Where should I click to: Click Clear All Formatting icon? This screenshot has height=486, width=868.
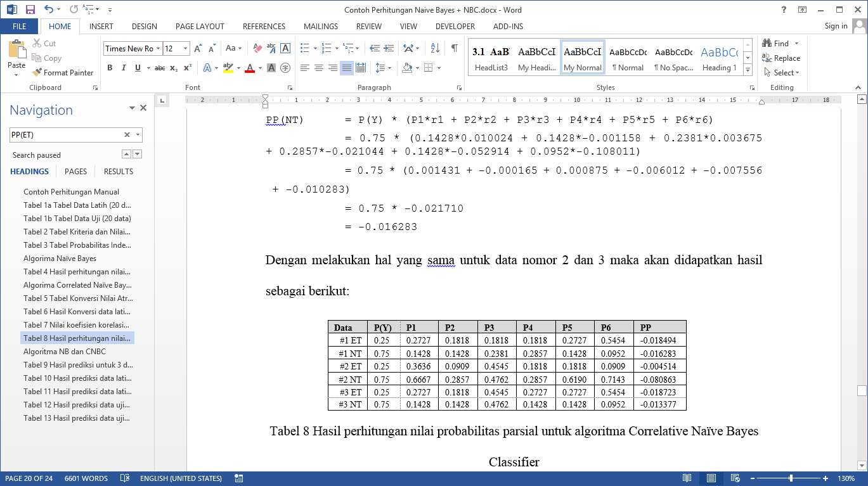tap(257, 48)
